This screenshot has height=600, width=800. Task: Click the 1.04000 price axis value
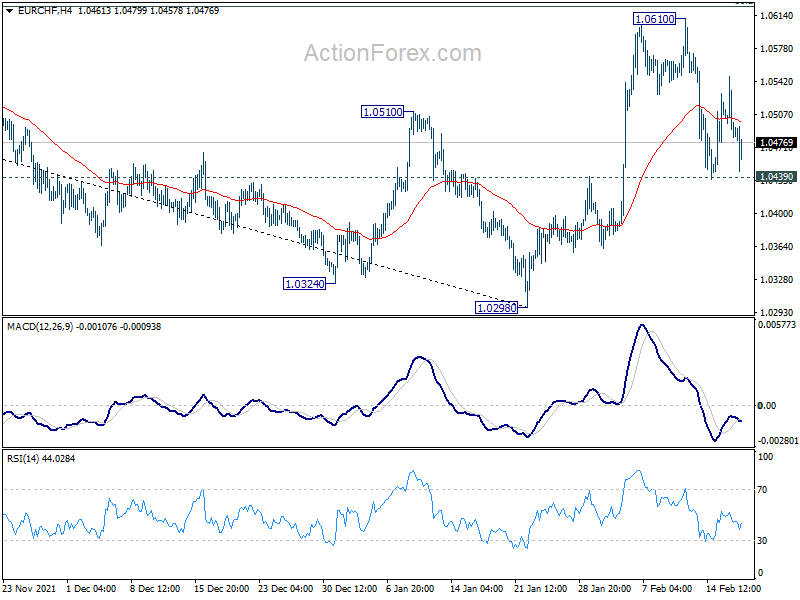pyautogui.click(x=777, y=214)
